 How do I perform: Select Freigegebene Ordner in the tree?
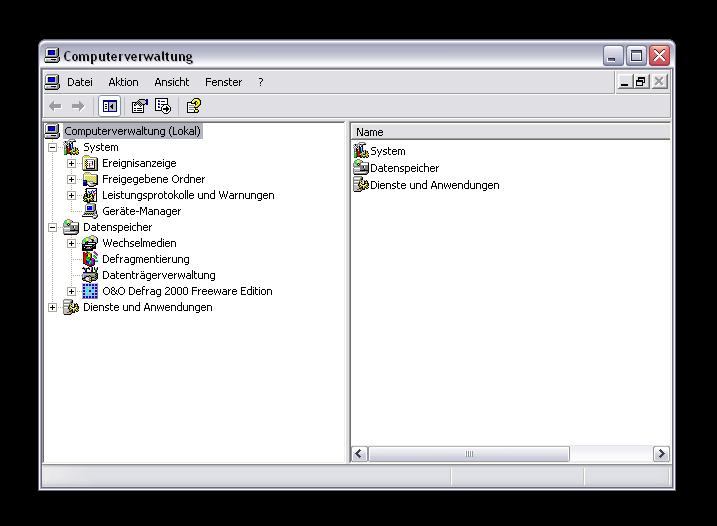pos(153,179)
